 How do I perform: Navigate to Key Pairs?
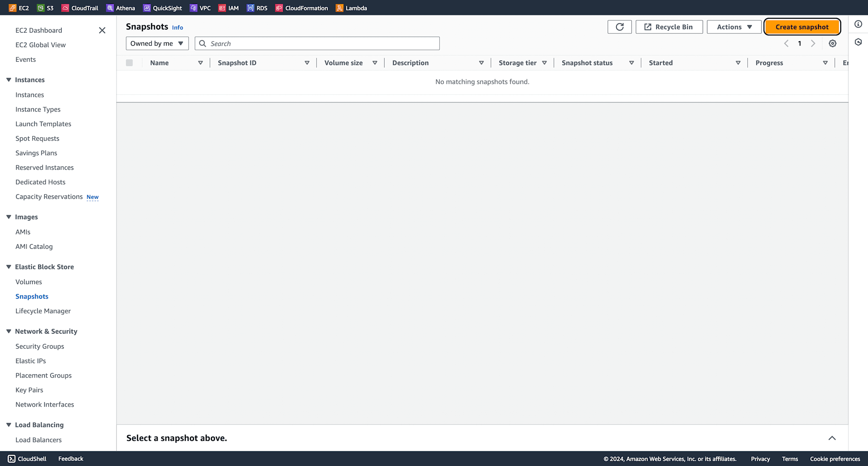coord(29,390)
